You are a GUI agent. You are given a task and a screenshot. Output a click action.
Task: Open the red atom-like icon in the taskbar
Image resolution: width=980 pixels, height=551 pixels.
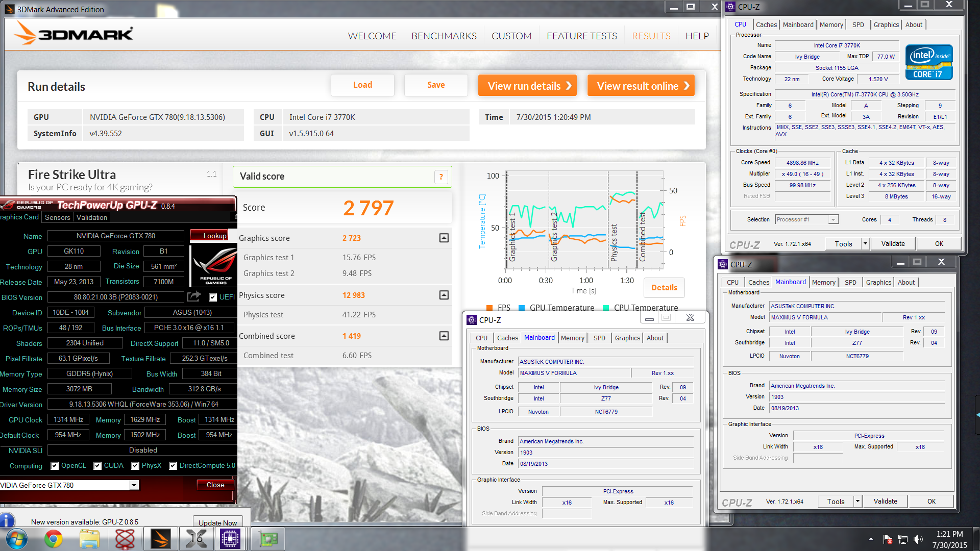[x=125, y=539]
